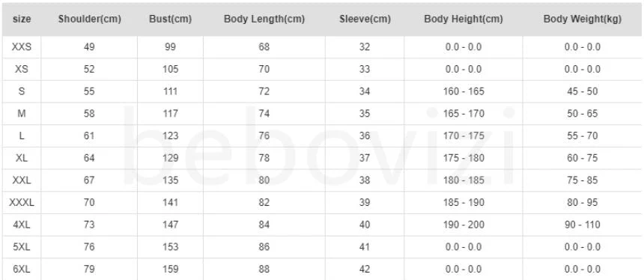
Task: Select body length value 80
Action: [x=264, y=180]
